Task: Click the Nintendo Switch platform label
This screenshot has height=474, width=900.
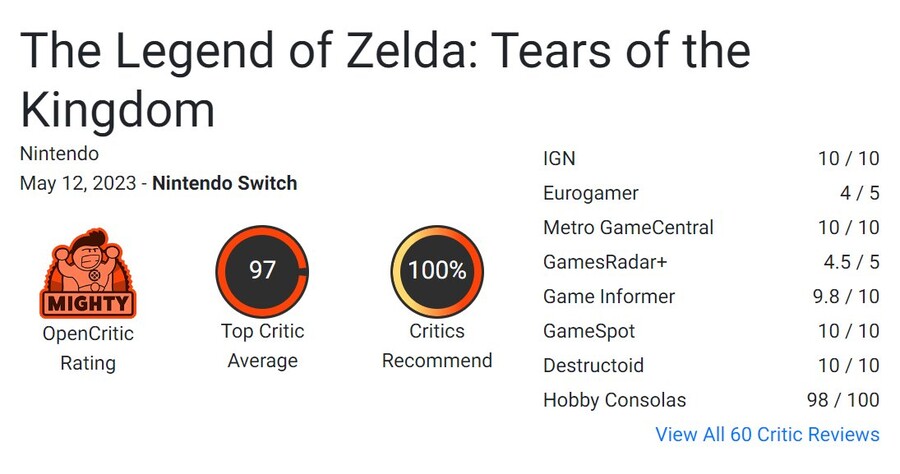Action: coord(224,183)
